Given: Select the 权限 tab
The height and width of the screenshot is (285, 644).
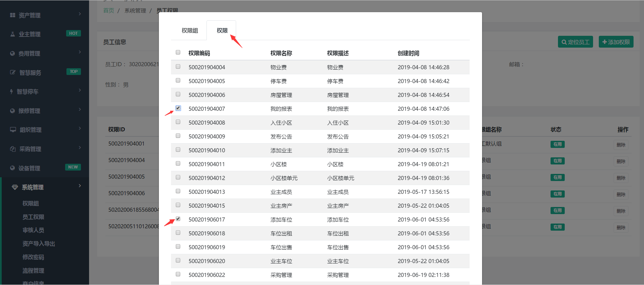Looking at the screenshot, I should pos(222,30).
